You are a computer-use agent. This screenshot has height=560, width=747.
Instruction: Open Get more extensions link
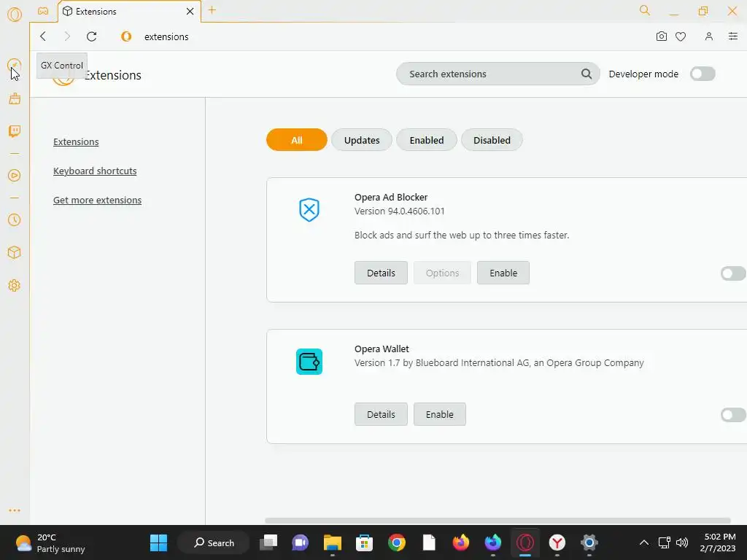coord(97,200)
